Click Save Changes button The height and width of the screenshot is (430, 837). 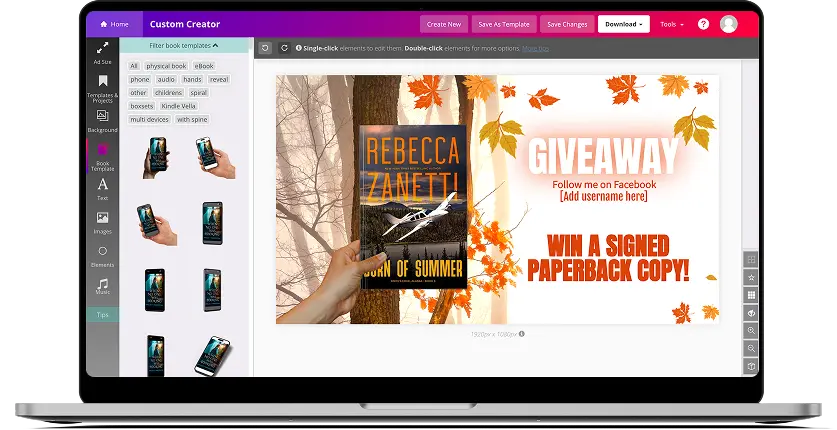[x=567, y=24]
